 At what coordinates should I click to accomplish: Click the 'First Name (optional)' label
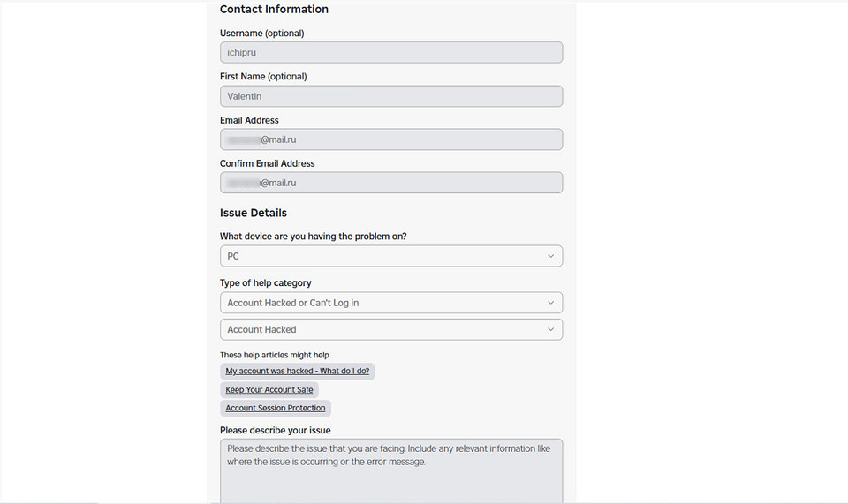click(x=263, y=77)
